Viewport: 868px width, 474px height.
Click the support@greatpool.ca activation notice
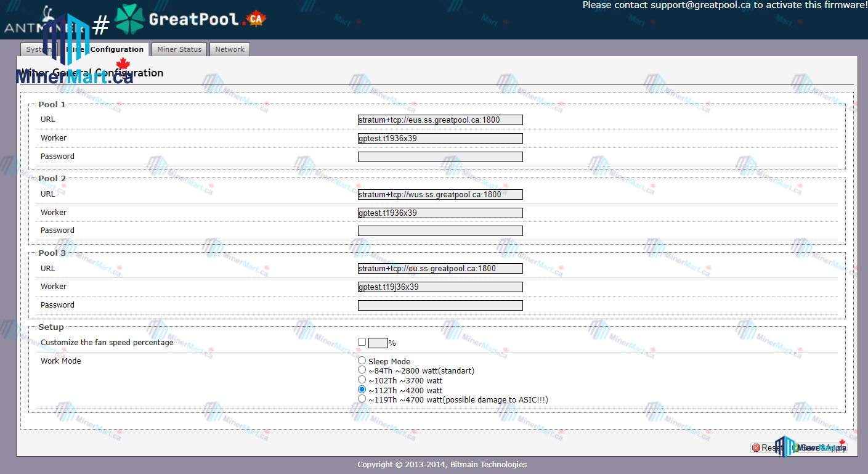coord(724,5)
